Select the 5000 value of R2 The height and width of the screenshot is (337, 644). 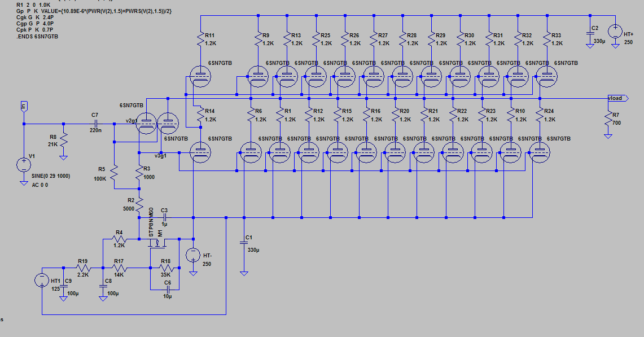[129, 209]
